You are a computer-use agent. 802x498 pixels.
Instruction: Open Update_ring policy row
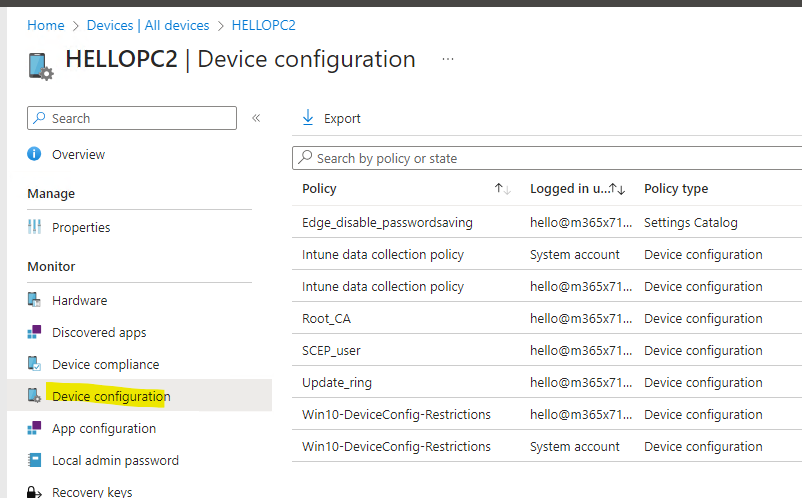pyautogui.click(x=337, y=382)
